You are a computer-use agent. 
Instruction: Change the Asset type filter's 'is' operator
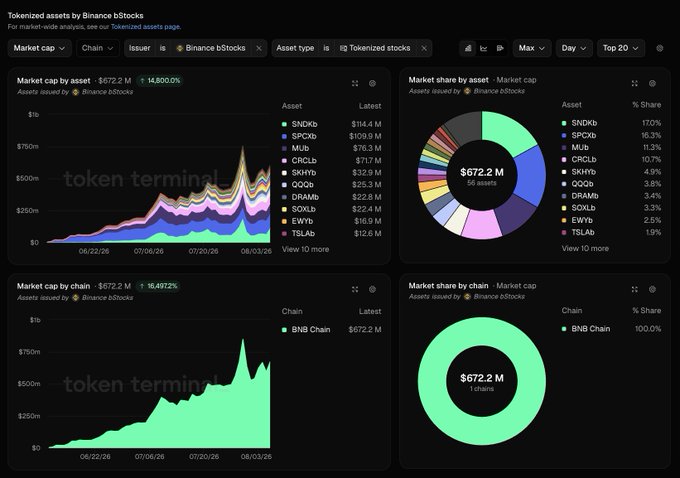[x=326, y=48]
